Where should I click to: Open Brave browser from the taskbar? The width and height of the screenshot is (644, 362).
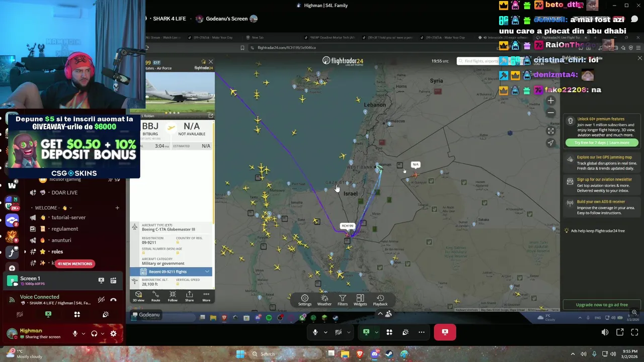(x=360, y=354)
